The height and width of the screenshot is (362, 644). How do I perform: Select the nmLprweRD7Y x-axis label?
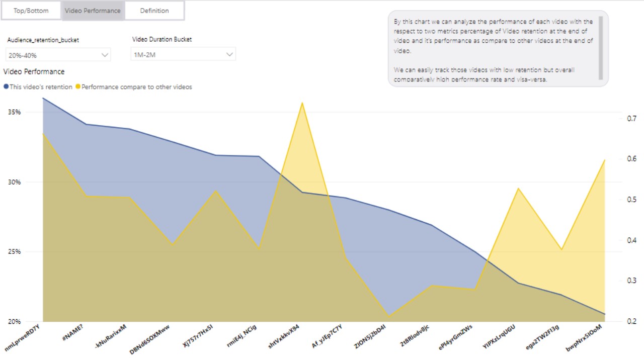pyautogui.click(x=23, y=338)
